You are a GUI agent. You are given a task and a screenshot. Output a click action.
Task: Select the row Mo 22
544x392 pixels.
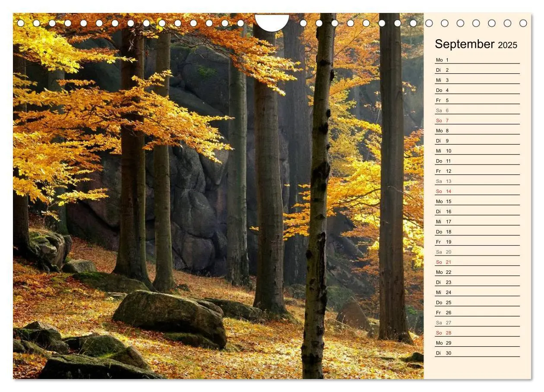click(x=477, y=272)
